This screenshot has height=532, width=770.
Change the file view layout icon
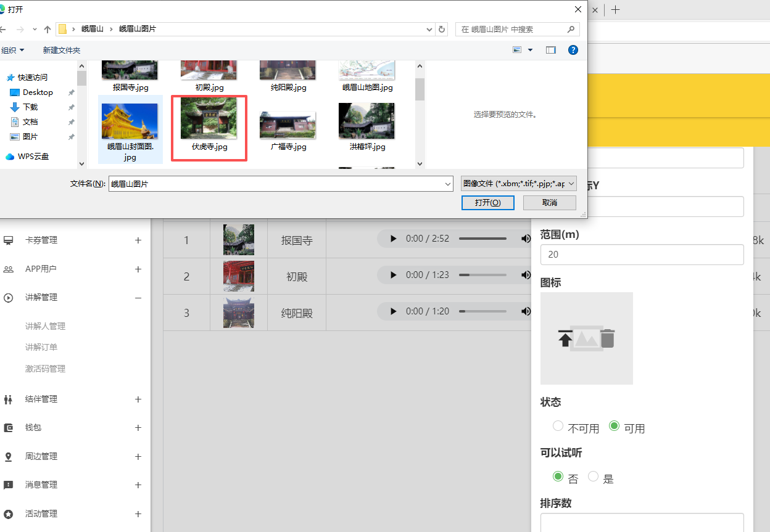[x=517, y=50]
